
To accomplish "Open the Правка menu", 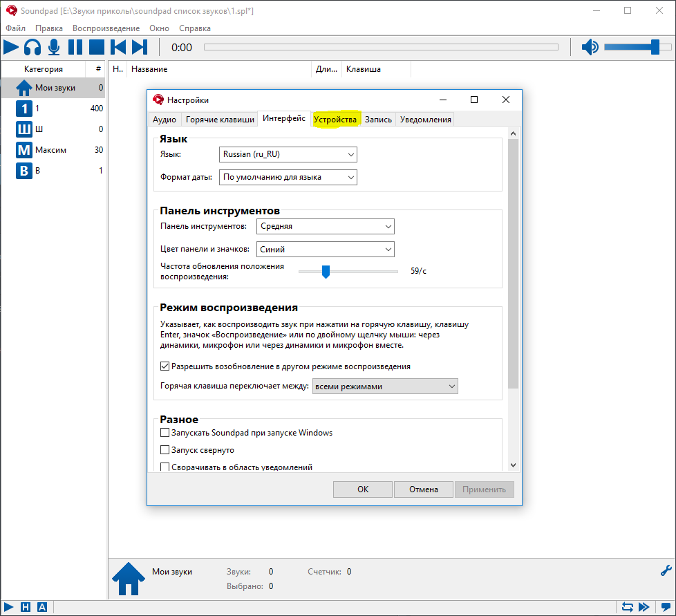I will coord(48,28).
